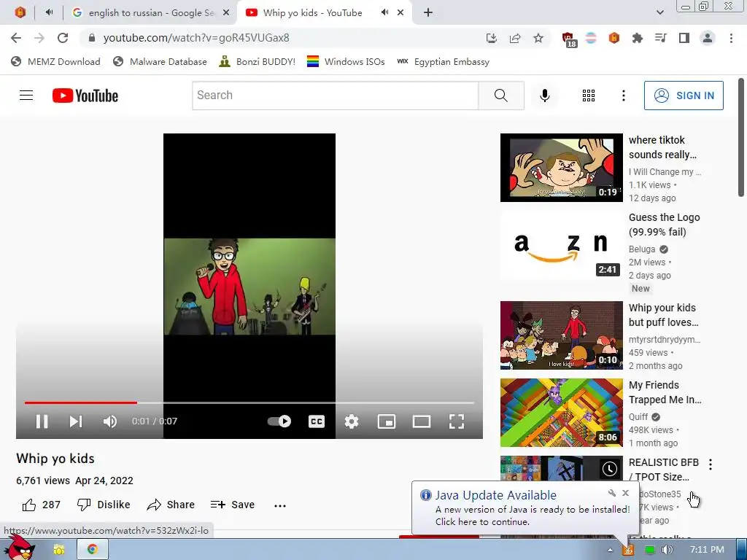Viewport: 747px width, 560px height.
Task: Click the Dislike button
Action: coord(104,505)
